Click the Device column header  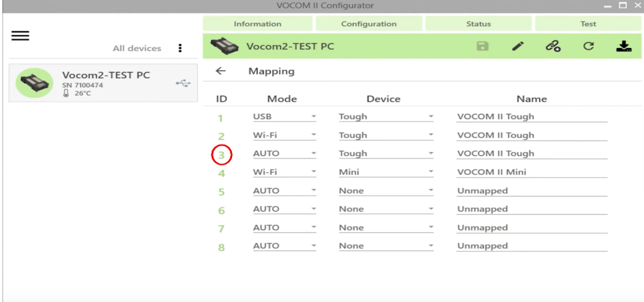[x=383, y=99]
